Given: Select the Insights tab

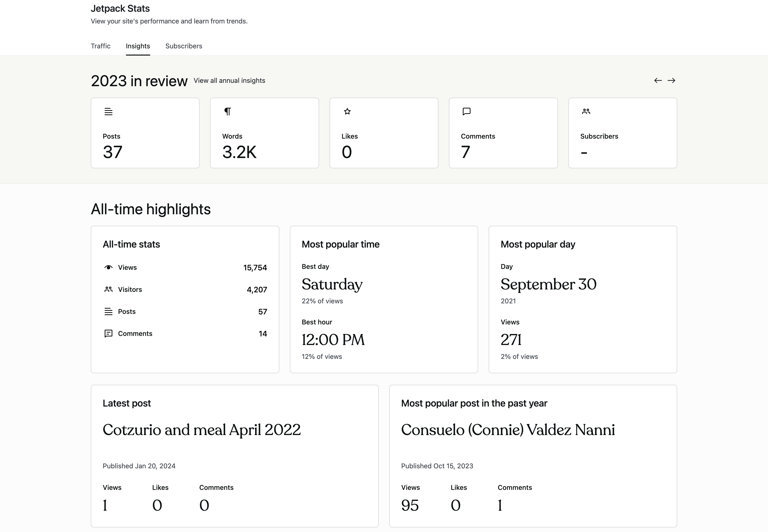Looking at the screenshot, I should (138, 46).
